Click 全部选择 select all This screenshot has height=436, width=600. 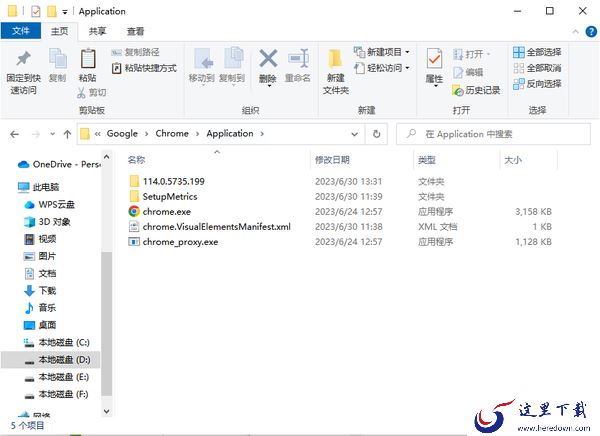point(537,52)
